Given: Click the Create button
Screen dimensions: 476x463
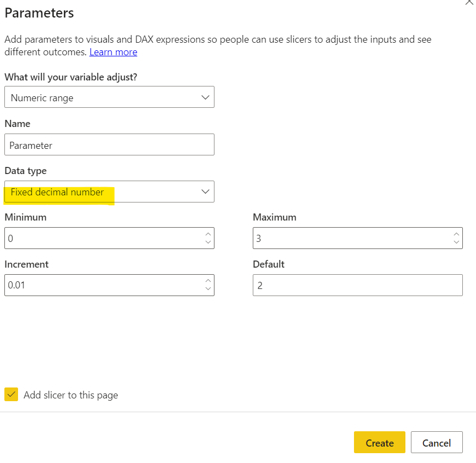Looking at the screenshot, I should [x=380, y=442].
